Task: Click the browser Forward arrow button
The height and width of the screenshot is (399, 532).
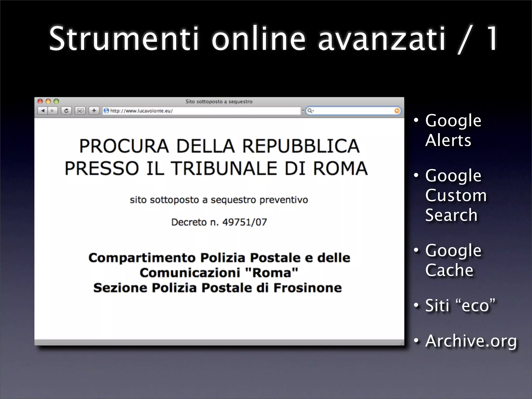Action: point(53,111)
